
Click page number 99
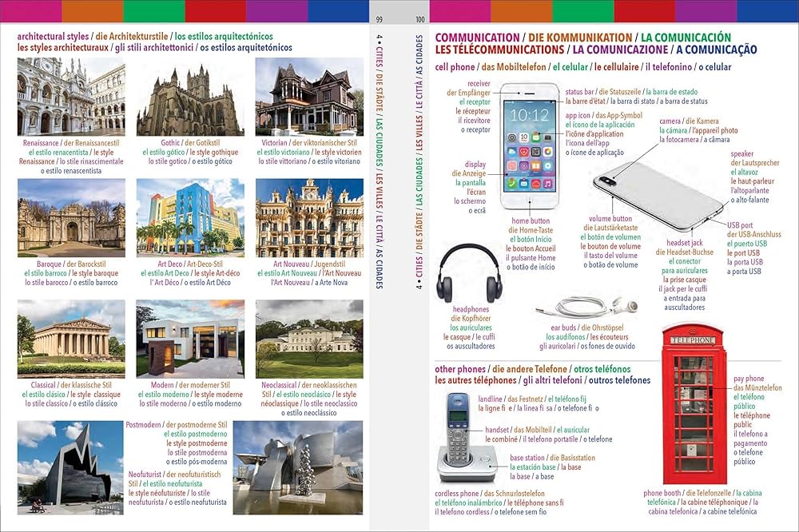[x=379, y=19]
